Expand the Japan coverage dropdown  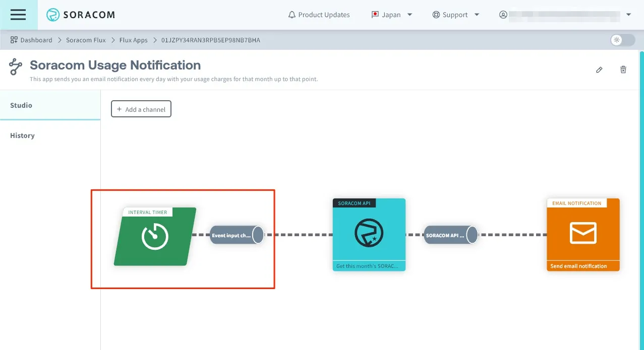pos(392,15)
